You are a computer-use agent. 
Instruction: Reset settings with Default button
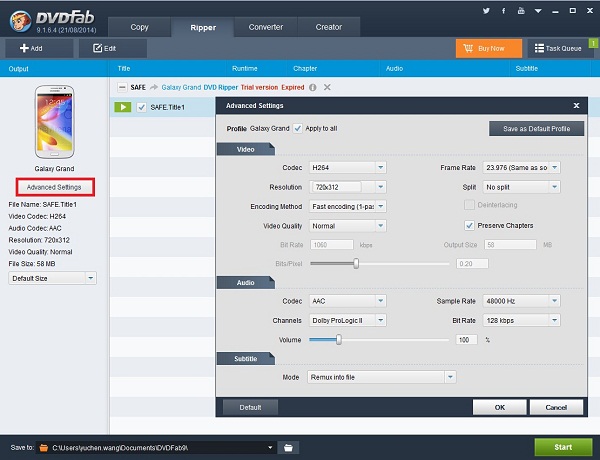point(250,408)
